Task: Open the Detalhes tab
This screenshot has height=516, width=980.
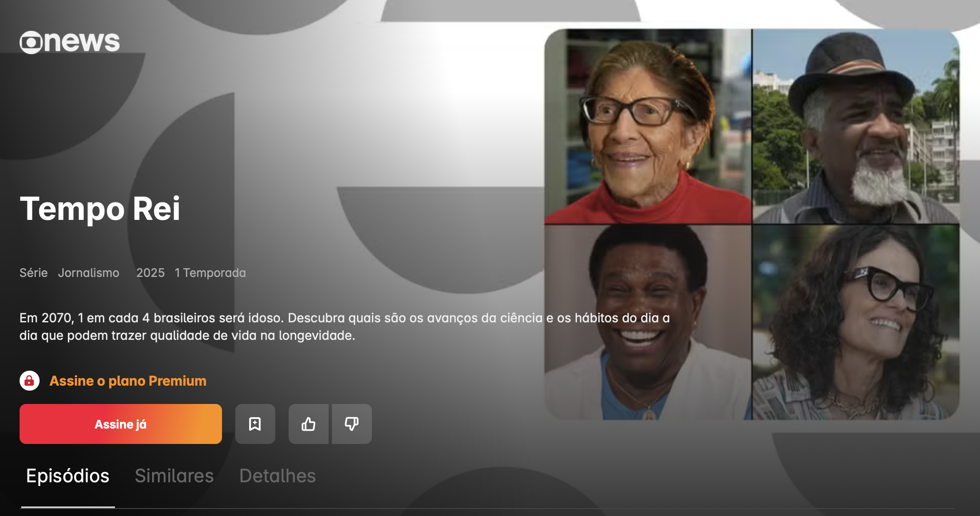Action: [x=277, y=476]
